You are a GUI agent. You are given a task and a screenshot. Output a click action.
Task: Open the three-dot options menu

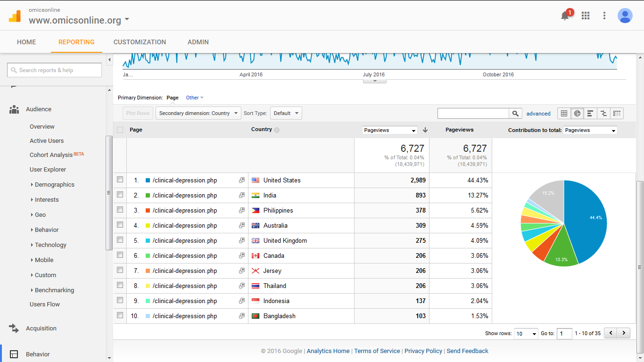click(604, 16)
